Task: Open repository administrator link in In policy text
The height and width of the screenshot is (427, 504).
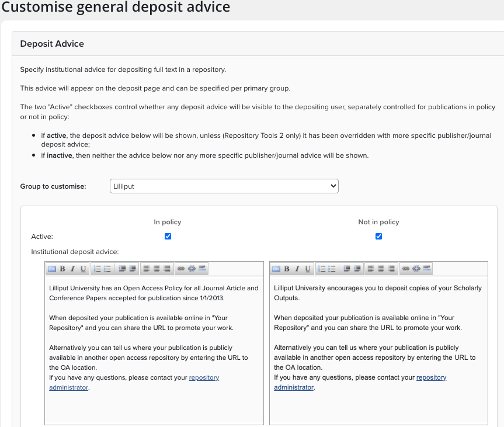Action: pos(204,377)
